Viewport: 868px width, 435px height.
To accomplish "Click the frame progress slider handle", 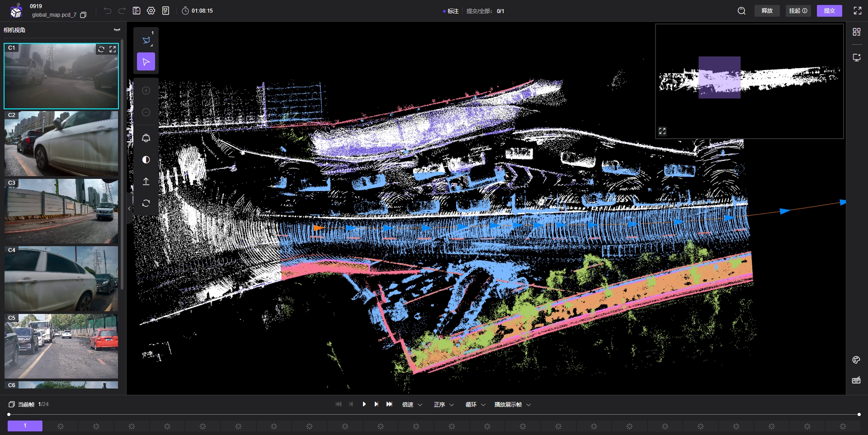I will point(9,414).
